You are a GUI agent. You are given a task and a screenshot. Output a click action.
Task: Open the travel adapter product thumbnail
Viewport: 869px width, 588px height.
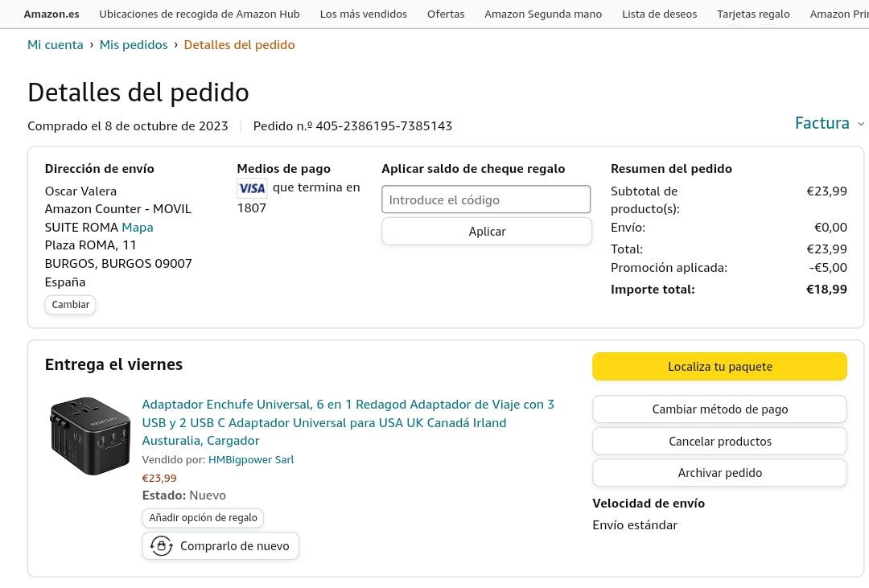[89, 434]
